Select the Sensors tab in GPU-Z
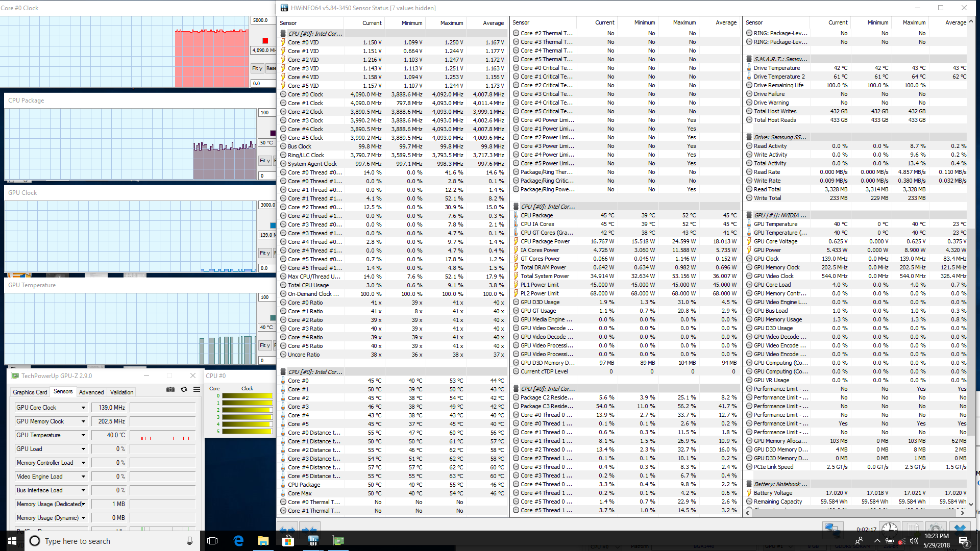980x551 pixels. pos(63,391)
